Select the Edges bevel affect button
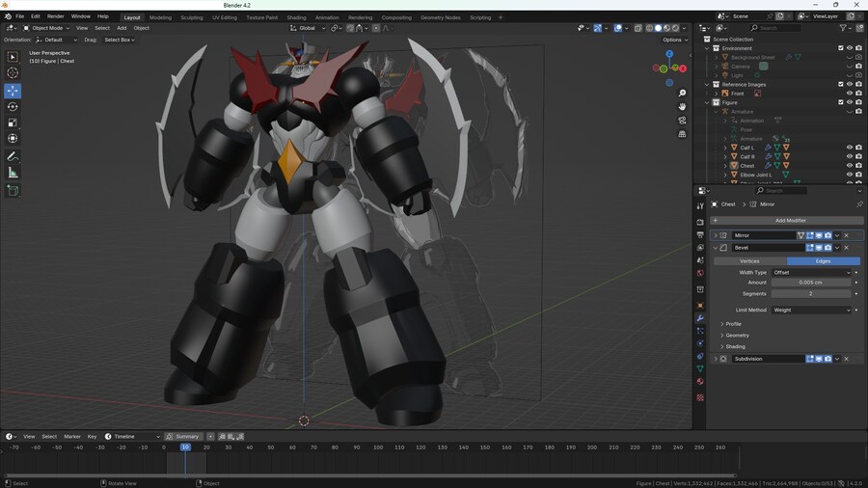Viewport: 868px width, 488px height. pyautogui.click(x=824, y=261)
